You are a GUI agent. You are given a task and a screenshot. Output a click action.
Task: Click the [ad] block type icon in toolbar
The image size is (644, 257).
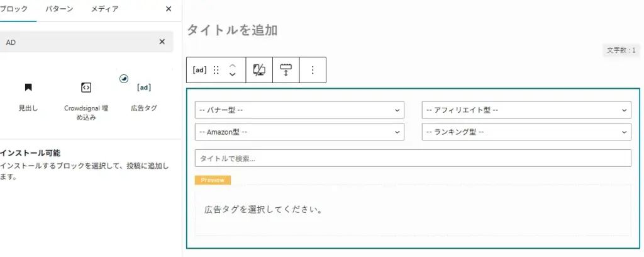tap(199, 70)
